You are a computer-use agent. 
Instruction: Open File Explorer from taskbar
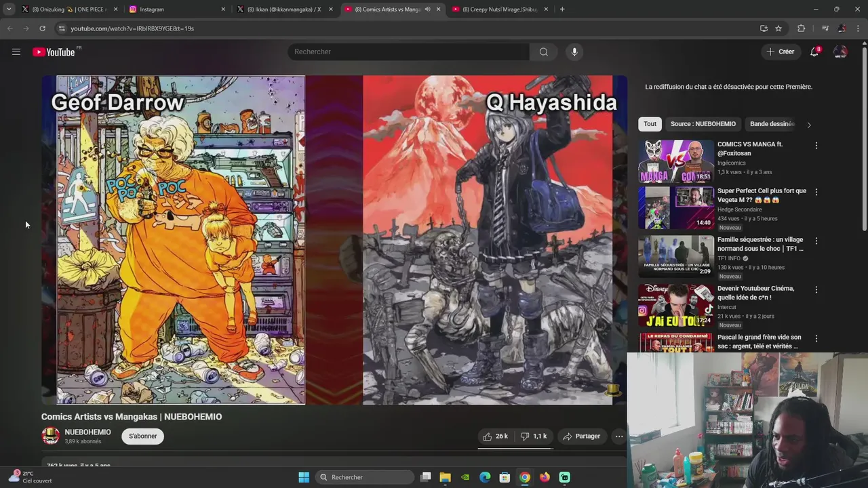coord(445,477)
